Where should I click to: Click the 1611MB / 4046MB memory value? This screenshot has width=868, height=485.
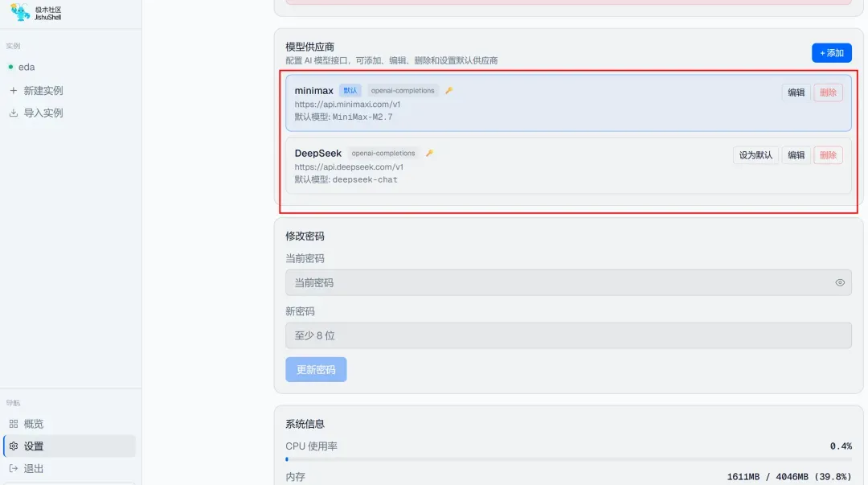[789, 477]
